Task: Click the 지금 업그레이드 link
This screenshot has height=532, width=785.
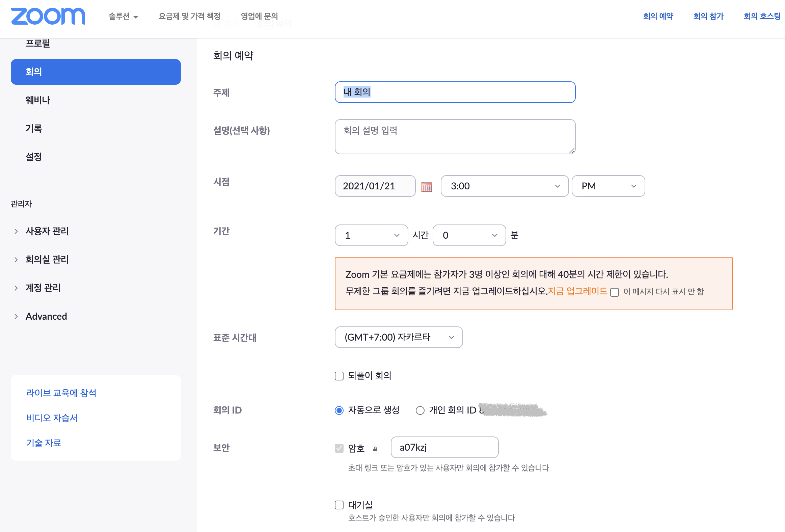Action: [x=577, y=291]
